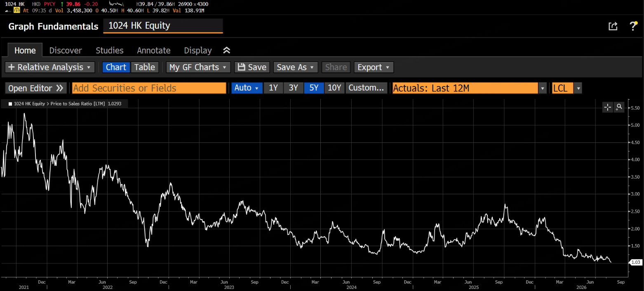
Task: Expand the LCL currency dropdown arrow
Action: pyautogui.click(x=578, y=88)
